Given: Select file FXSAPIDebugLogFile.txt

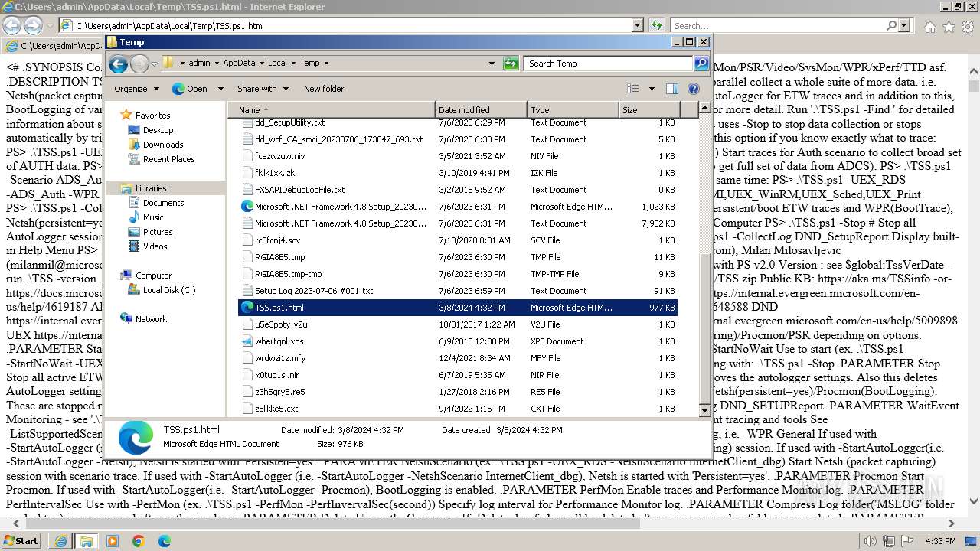Looking at the screenshot, I should 299,190.
